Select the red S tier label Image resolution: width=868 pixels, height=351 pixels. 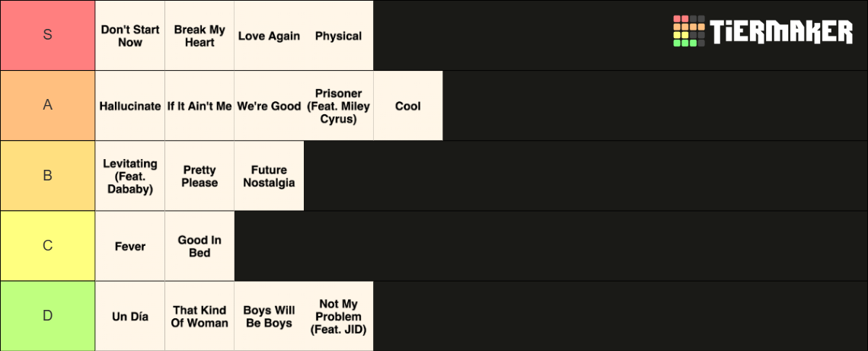pos(48,35)
